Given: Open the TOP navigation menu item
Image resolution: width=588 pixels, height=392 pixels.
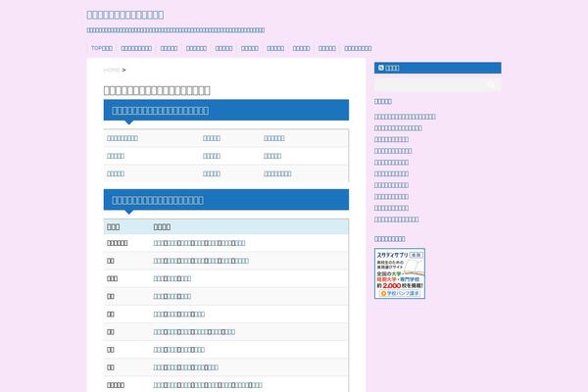Looking at the screenshot, I should (102, 48).
